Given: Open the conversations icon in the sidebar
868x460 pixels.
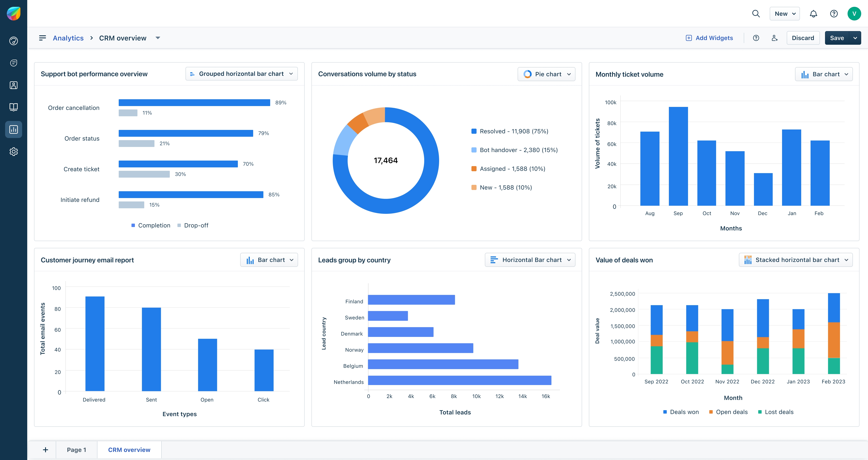Looking at the screenshot, I should (13, 63).
